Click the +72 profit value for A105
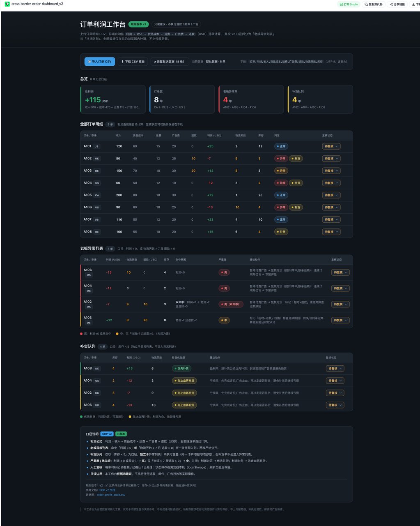 (x=210, y=195)
